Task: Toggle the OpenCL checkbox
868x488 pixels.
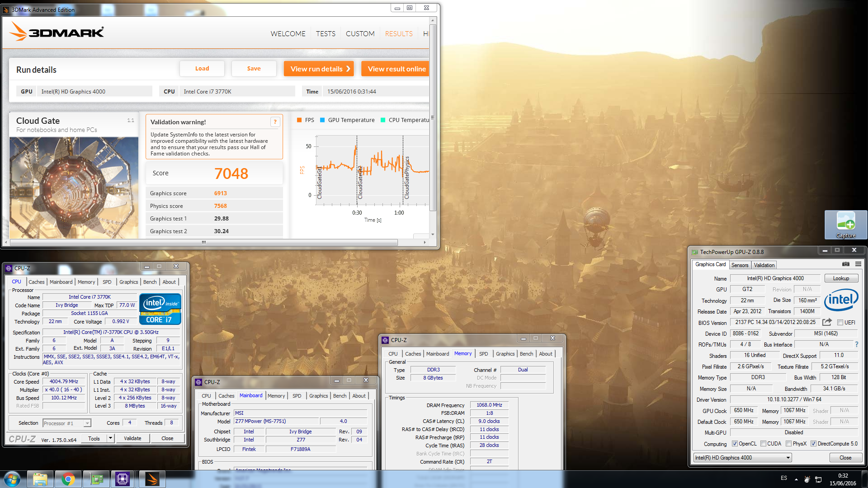Action: click(x=735, y=444)
